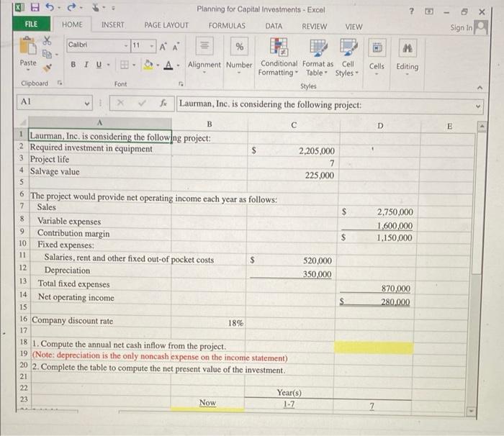Image resolution: width=504 pixels, height=436 pixels.
Task: Toggle Bold formatting
Action: (x=73, y=64)
